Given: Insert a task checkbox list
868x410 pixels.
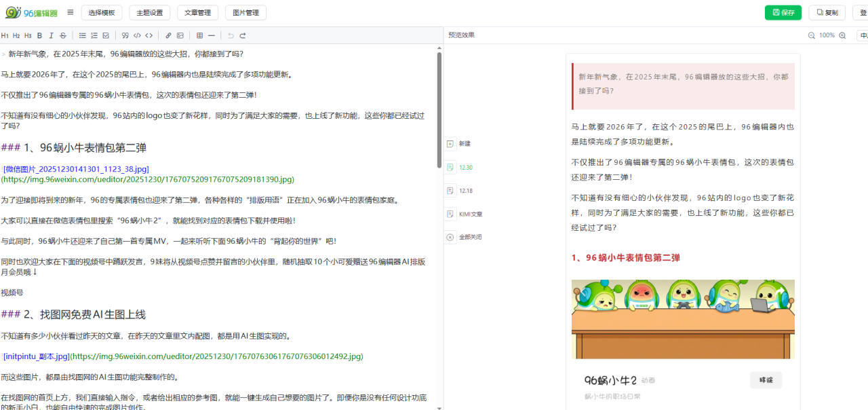Looking at the screenshot, I should point(106,35).
